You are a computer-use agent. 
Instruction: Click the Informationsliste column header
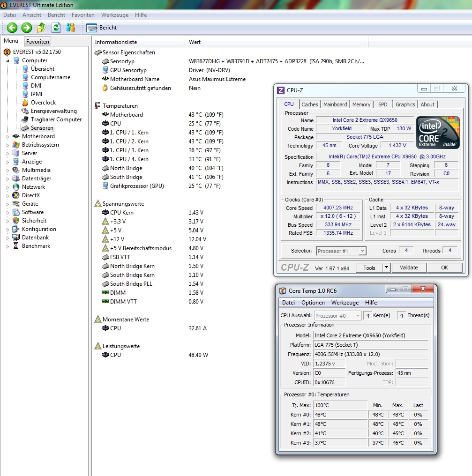click(x=139, y=42)
